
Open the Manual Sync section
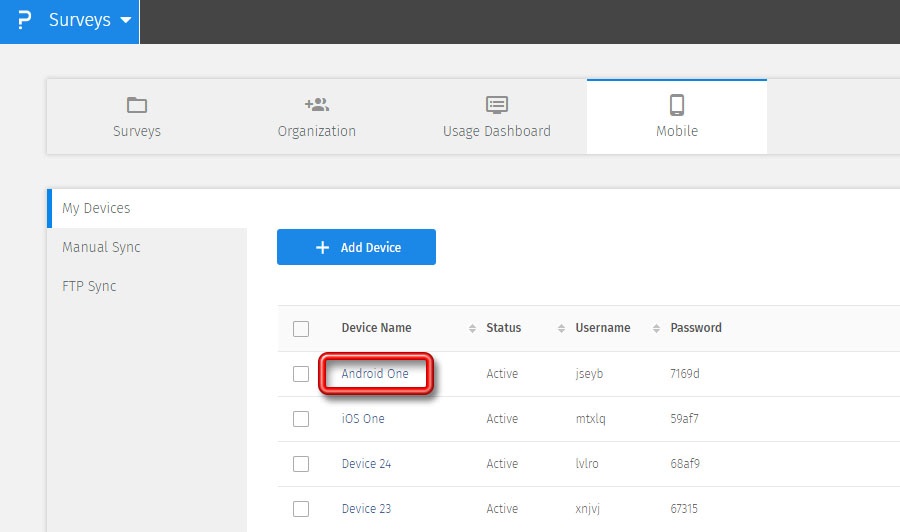click(101, 247)
